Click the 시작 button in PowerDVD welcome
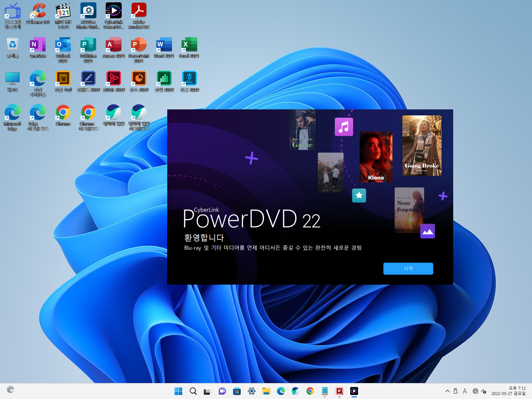The width and height of the screenshot is (532, 399). pyautogui.click(x=408, y=268)
